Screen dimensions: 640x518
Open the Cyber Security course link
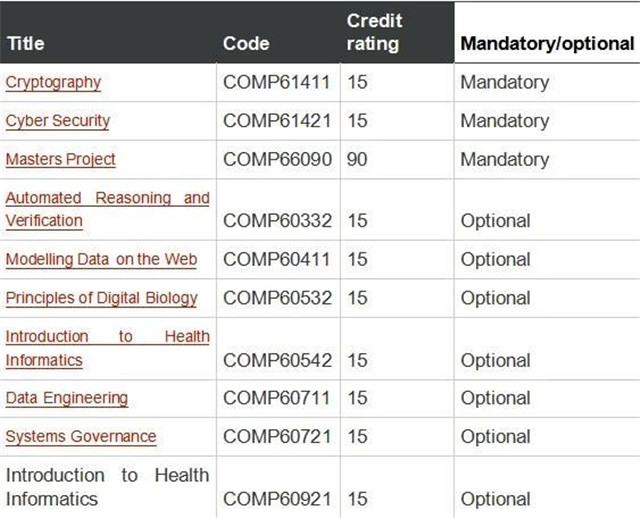click(x=58, y=121)
